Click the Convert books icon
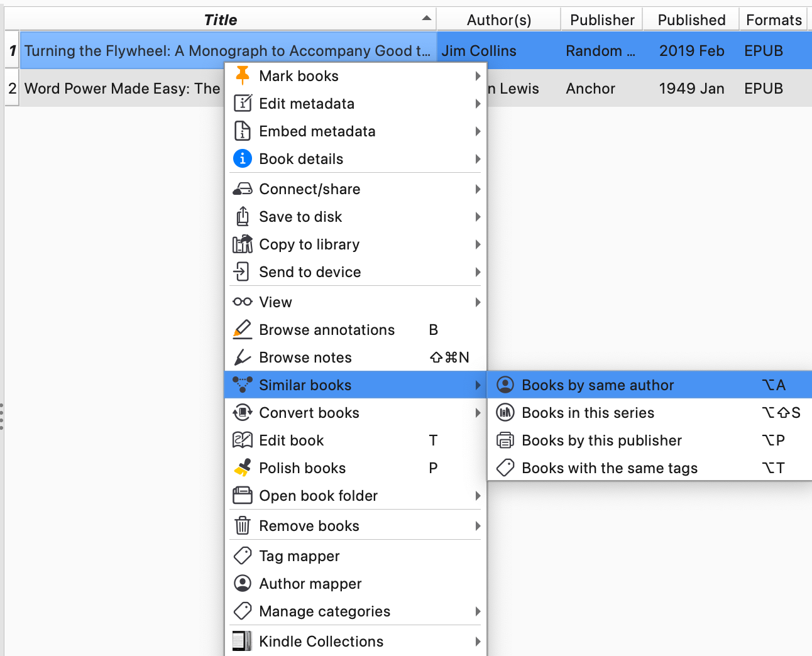 point(243,413)
